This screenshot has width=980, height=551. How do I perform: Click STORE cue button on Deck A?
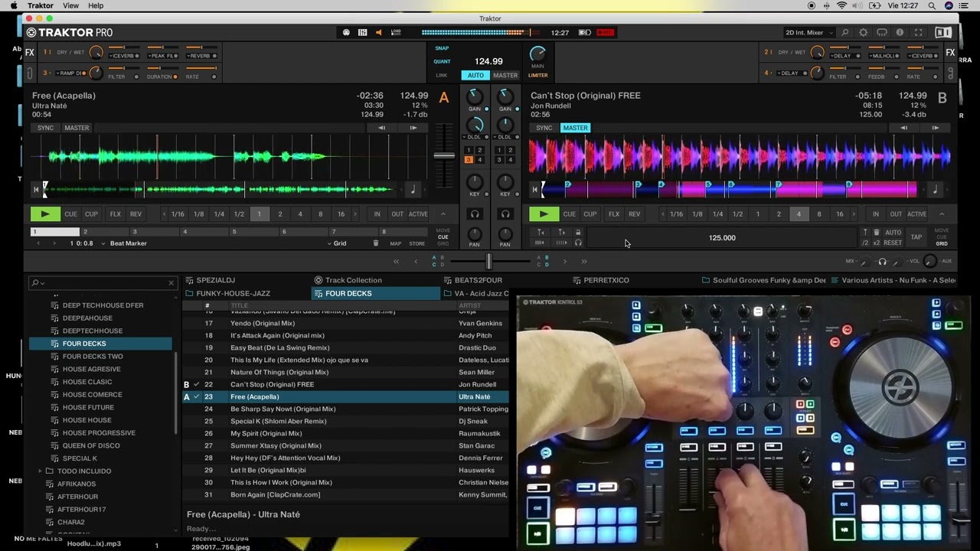coord(417,243)
